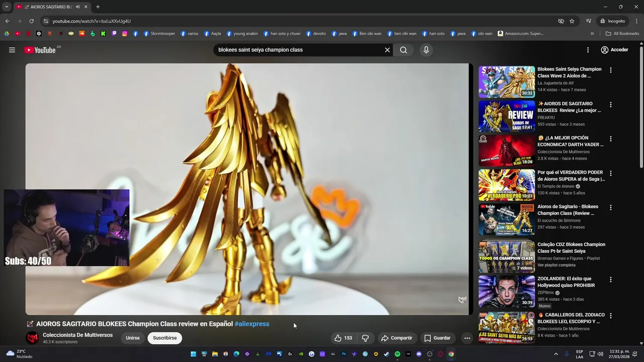Open Chrome three-dot menu

pos(637,21)
